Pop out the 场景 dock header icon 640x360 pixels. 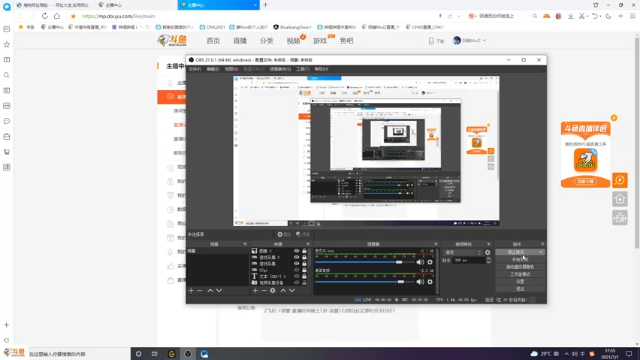tap(245, 244)
